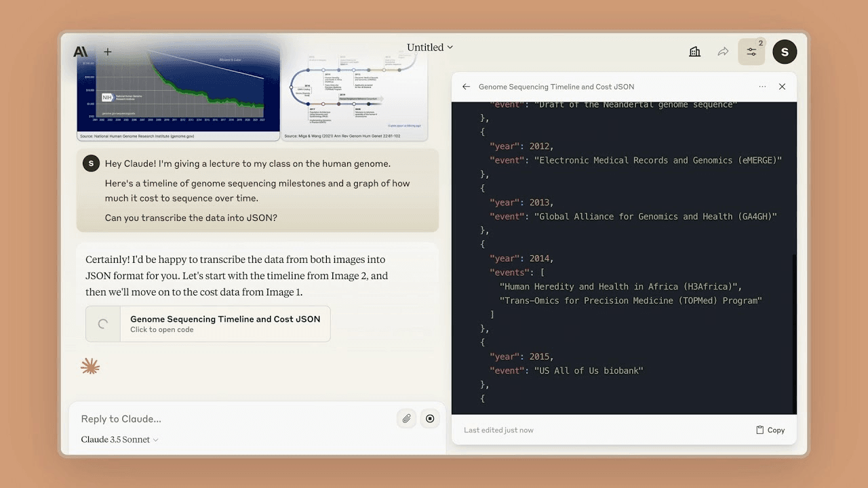868x488 pixels.
Task: Attach a file with paperclip icon
Action: (x=406, y=419)
